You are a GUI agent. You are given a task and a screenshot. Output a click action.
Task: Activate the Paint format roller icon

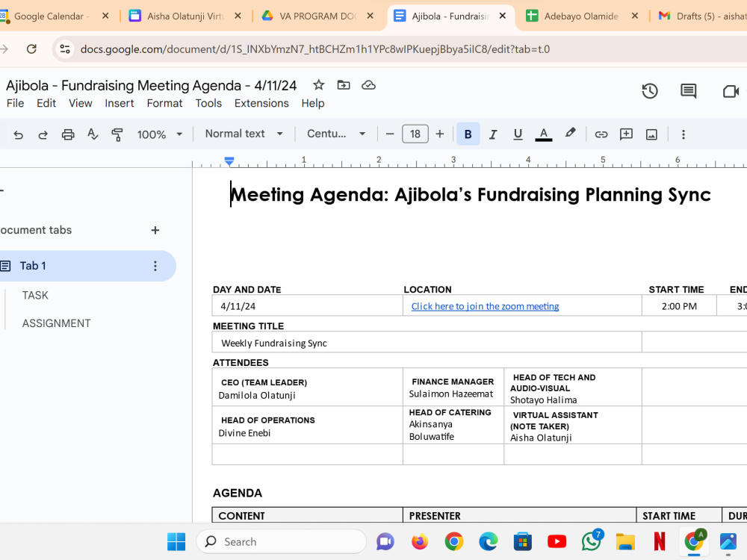tap(117, 134)
